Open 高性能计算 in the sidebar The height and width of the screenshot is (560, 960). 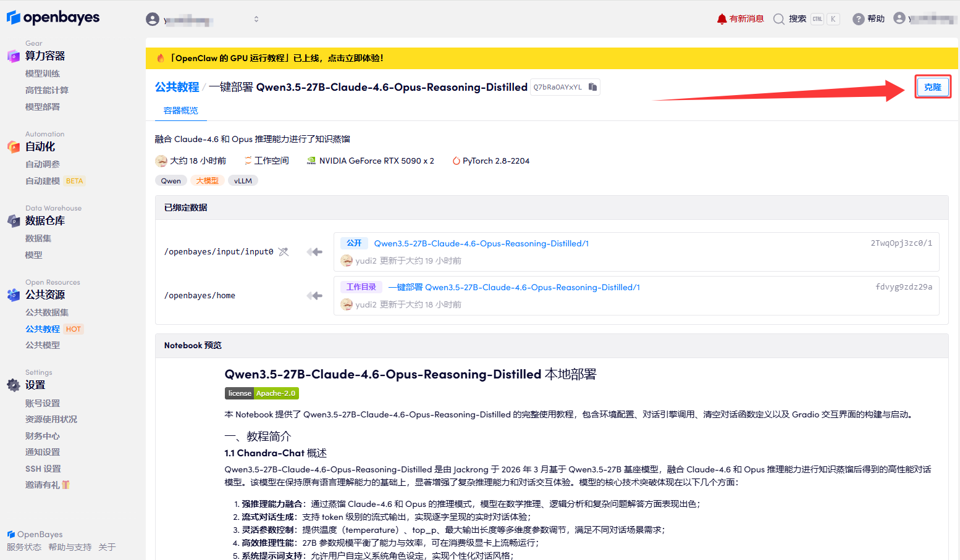[47, 90]
